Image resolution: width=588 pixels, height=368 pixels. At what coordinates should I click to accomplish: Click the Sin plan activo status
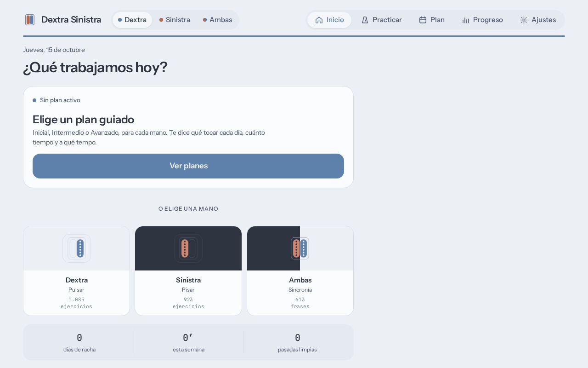pos(57,100)
